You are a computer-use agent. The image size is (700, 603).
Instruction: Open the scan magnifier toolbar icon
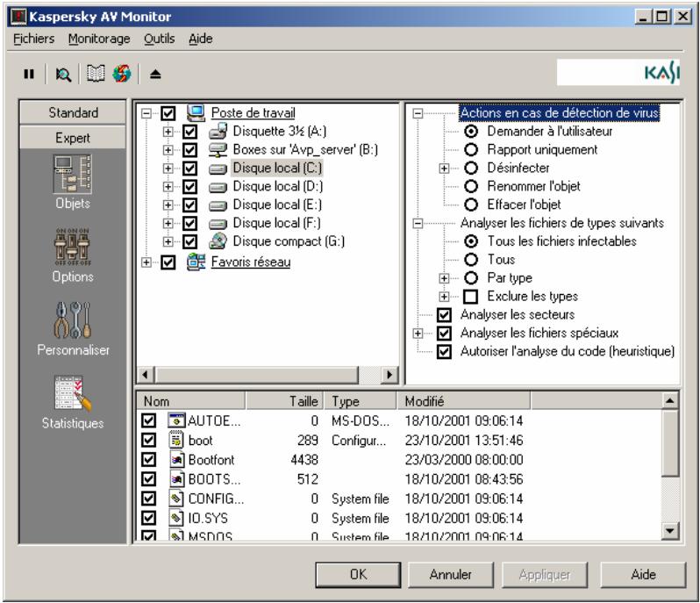[x=63, y=74]
